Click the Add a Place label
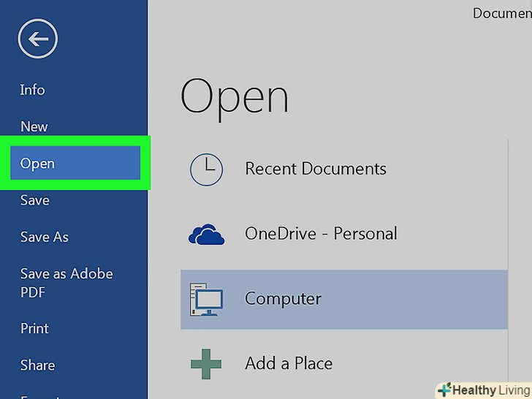 289,363
